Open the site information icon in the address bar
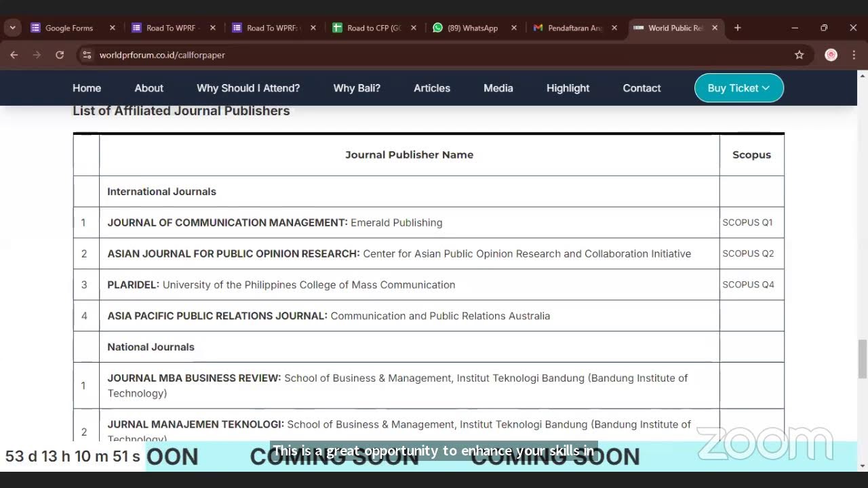Viewport: 868px width, 488px height. tap(87, 55)
